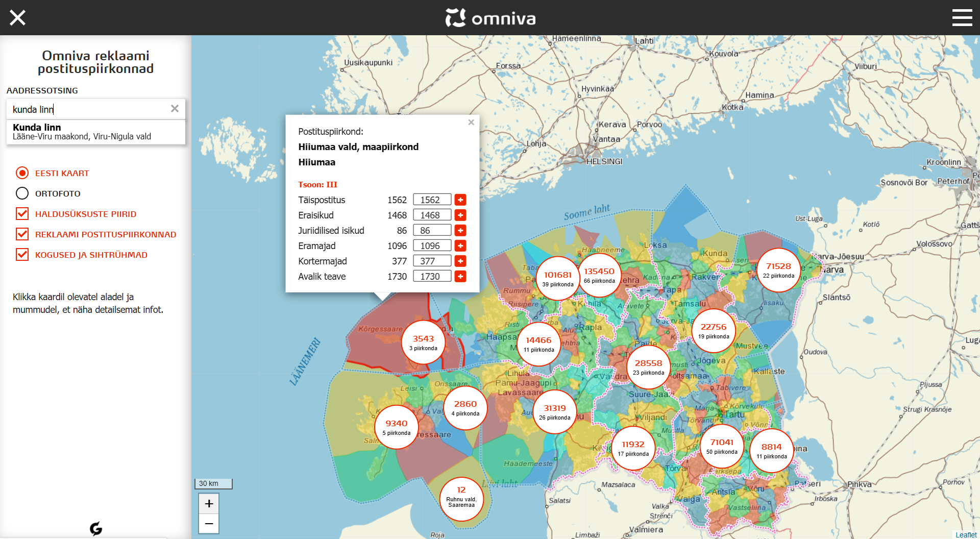Edit the Eraisikud 1468 quantity field
Screen dimensions: 980x539
tap(432, 215)
